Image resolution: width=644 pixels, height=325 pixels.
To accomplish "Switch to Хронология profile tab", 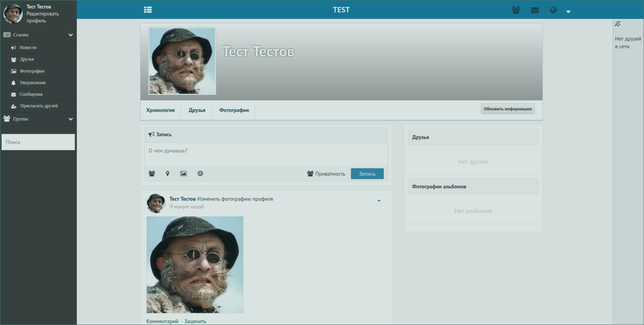I will [x=160, y=110].
